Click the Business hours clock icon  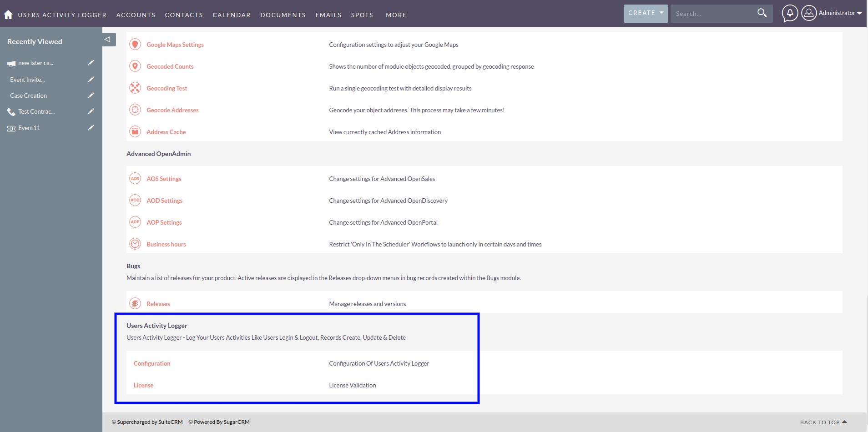click(x=135, y=244)
